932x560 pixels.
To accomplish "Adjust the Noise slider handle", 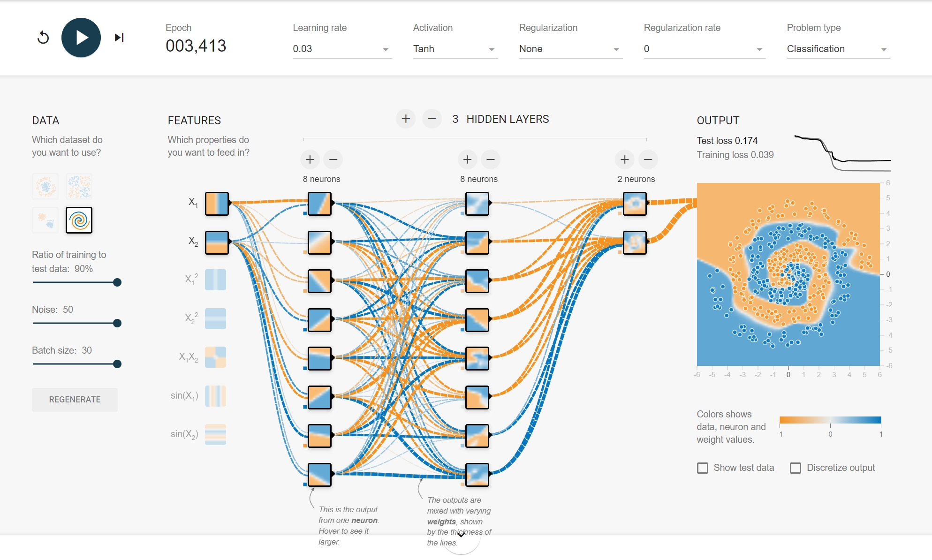I will click(117, 323).
